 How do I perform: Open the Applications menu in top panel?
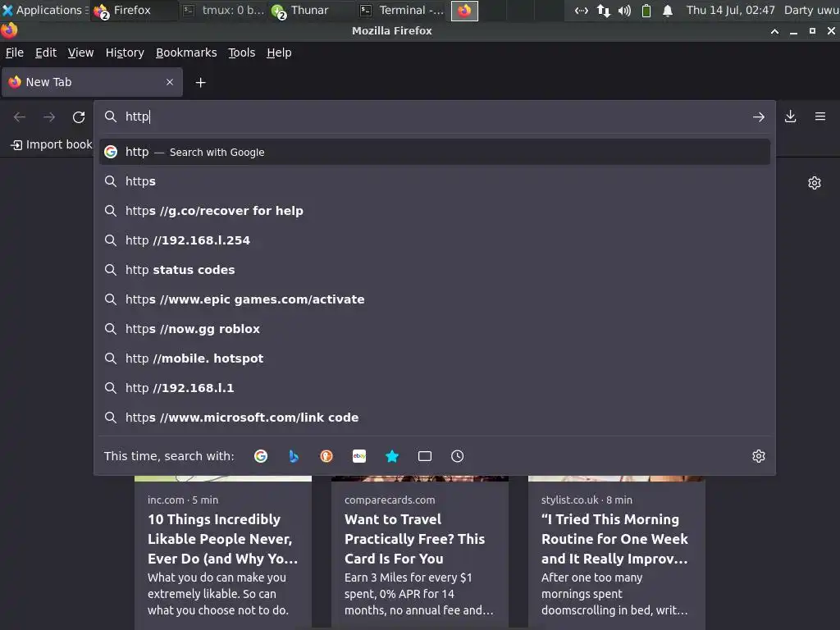pos(44,10)
